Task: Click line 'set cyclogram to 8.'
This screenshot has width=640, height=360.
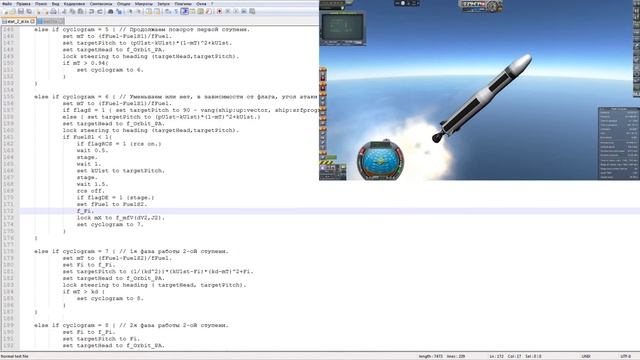Action: point(110,298)
